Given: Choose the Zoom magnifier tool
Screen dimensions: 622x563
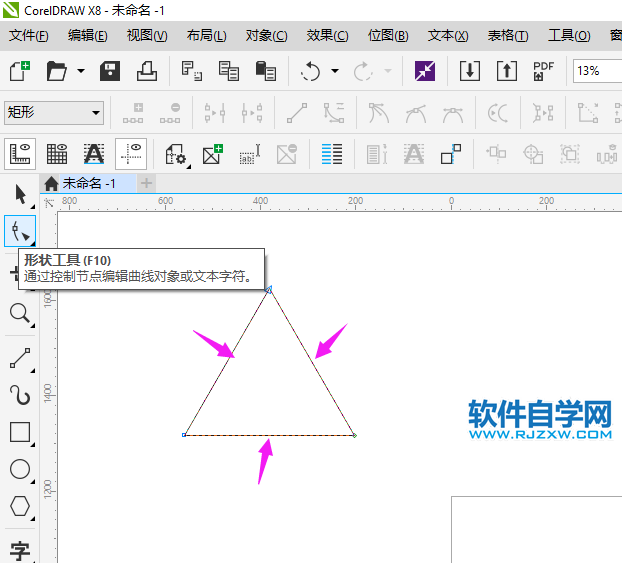Looking at the screenshot, I should pos(19,314).
